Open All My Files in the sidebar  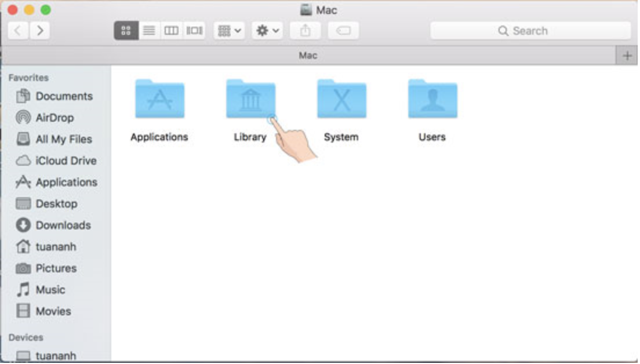point(56,140)
